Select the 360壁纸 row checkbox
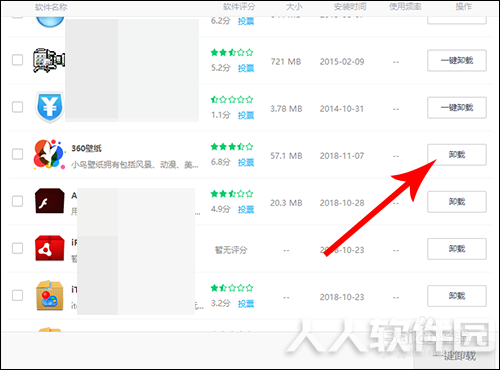Image resolution: width=500 pixels, height=370 pixels. pos(17,154)
